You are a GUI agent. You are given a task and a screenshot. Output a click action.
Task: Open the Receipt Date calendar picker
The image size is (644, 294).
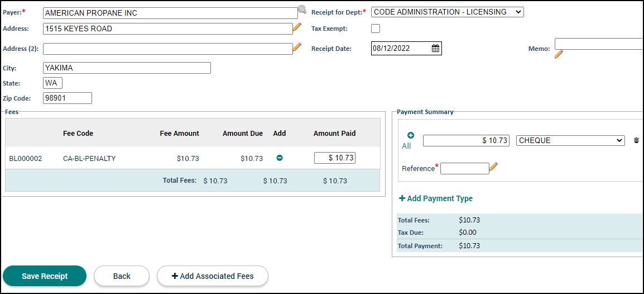(435, 48)
